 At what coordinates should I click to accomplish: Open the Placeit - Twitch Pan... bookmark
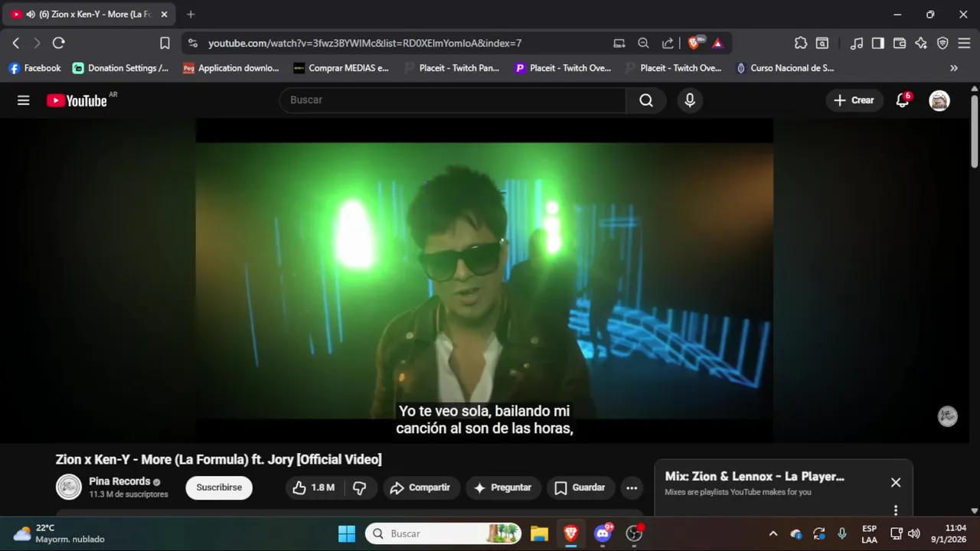tap(452, 68)
